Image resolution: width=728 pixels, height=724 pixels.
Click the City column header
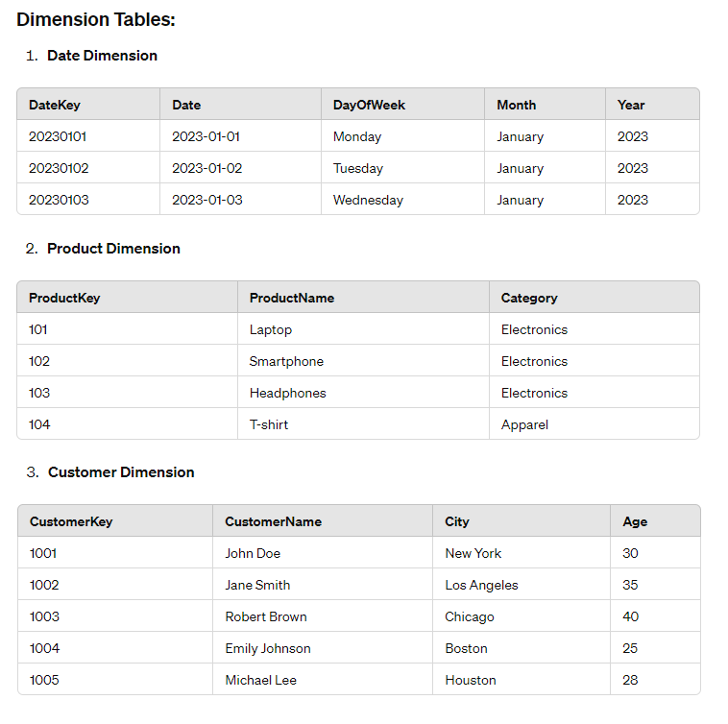click(x=457, y=521)
